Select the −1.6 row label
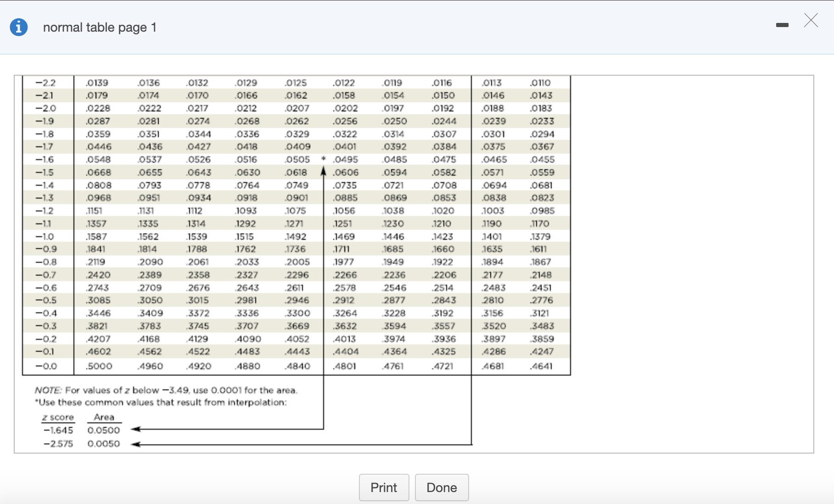Screen dimensions: 834x504 [45, 160]
